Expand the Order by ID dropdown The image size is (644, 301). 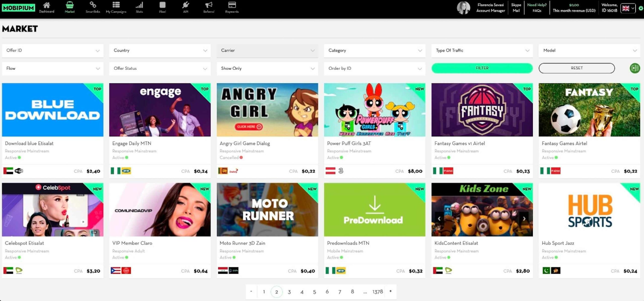375,68
